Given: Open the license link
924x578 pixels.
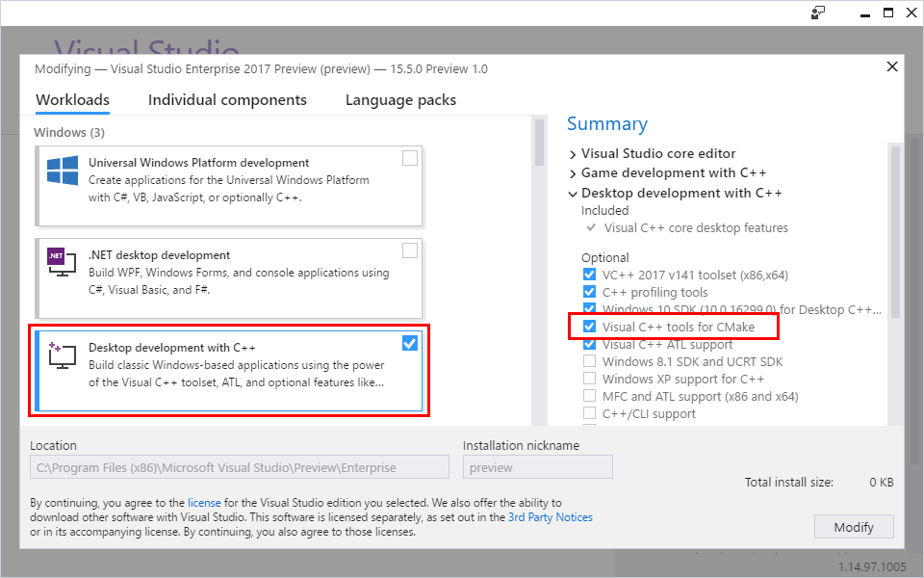Looking at the screenshot, I should click(x=204, y=503).
